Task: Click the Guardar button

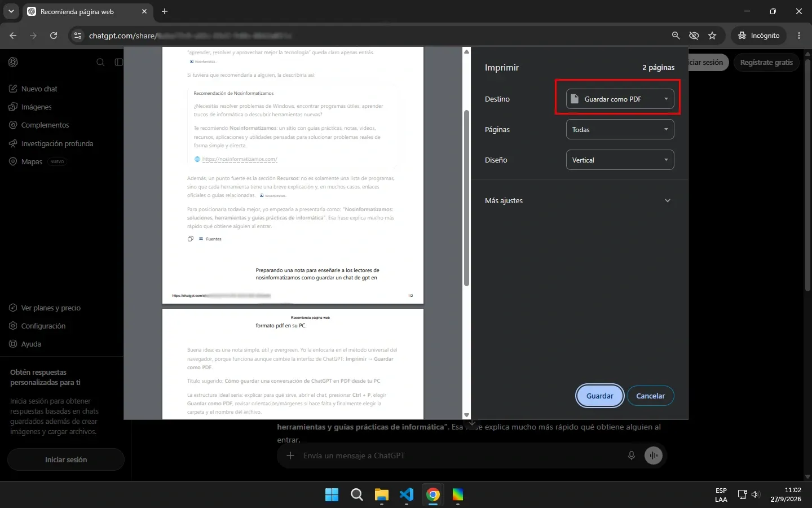Action: point(599,396)
